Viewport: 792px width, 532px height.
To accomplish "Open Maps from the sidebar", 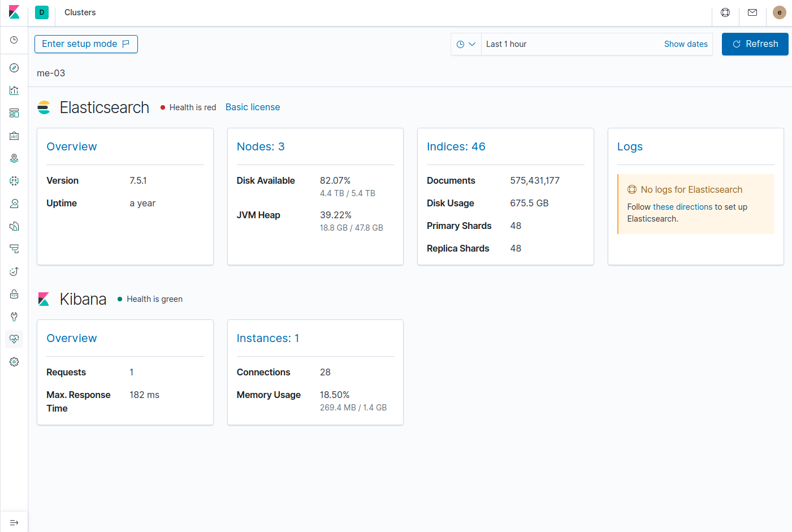I will tap(14, 158).
